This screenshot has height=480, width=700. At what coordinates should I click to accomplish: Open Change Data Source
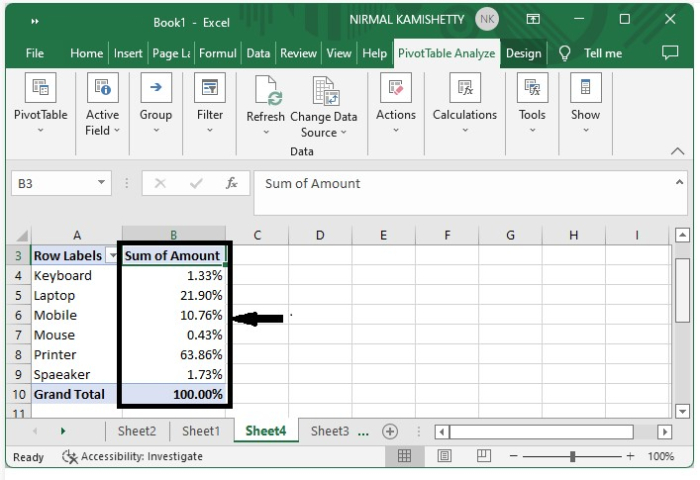pos(324,107)
